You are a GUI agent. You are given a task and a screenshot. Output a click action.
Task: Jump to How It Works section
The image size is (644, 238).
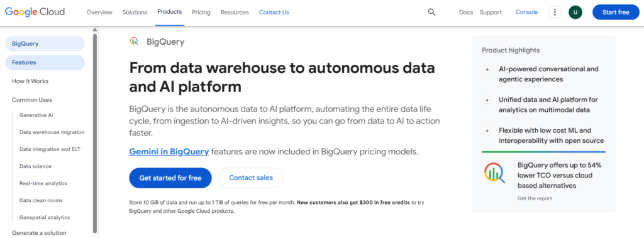30,81
